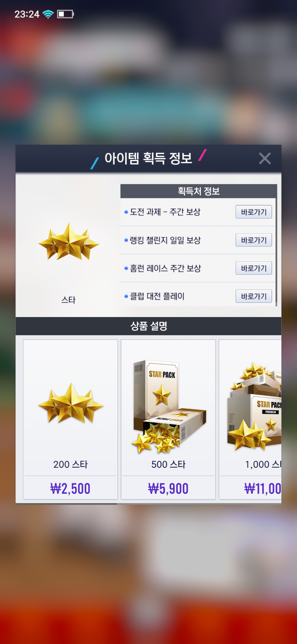Image resolution: width=297 pixels, height=644 pixels.
Task: Close the 아이템 획득 정보 popup
Action: pyautogui.click(x=265, y=159)
